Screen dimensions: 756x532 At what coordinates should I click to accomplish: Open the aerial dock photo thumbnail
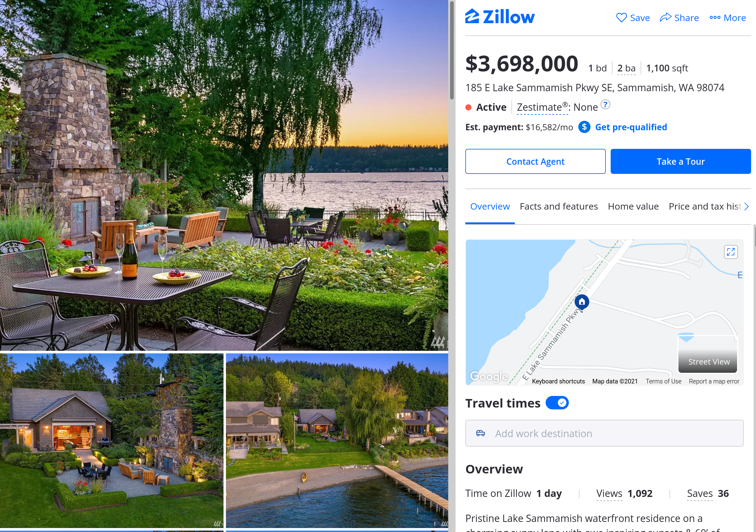click(337, 440)
